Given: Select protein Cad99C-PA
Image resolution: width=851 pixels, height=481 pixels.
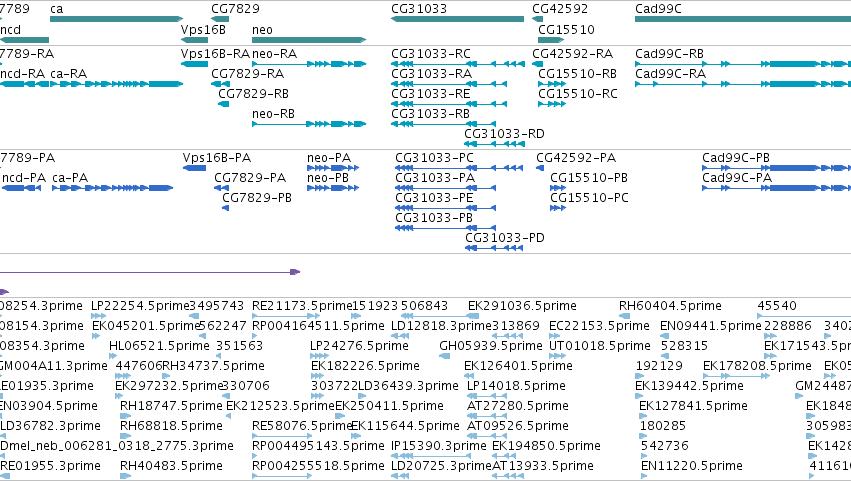Looking at the screenshot, I should coord(777,188).
